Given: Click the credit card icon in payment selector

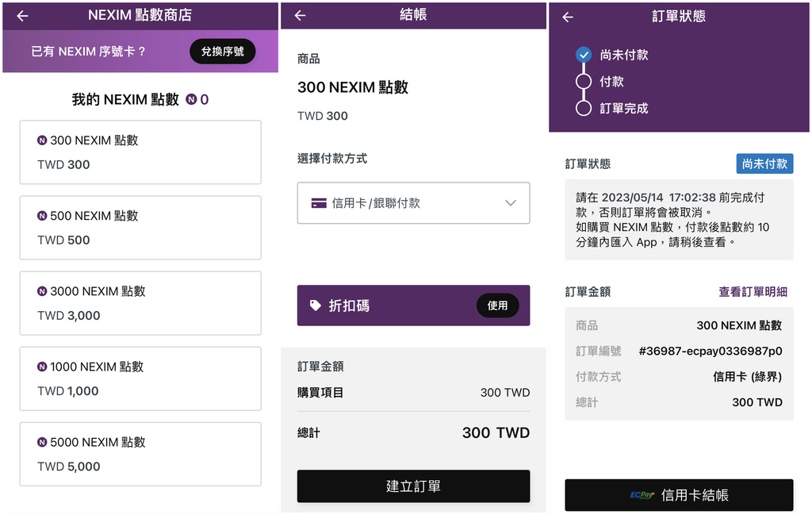Looking at the screenshot, I should [x=319, y=203].
